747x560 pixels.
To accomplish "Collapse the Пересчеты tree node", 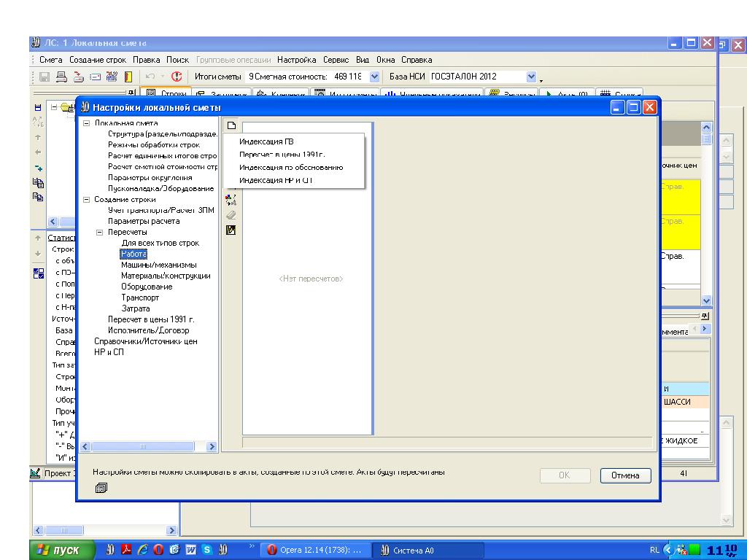I will (x=100, y=233).
